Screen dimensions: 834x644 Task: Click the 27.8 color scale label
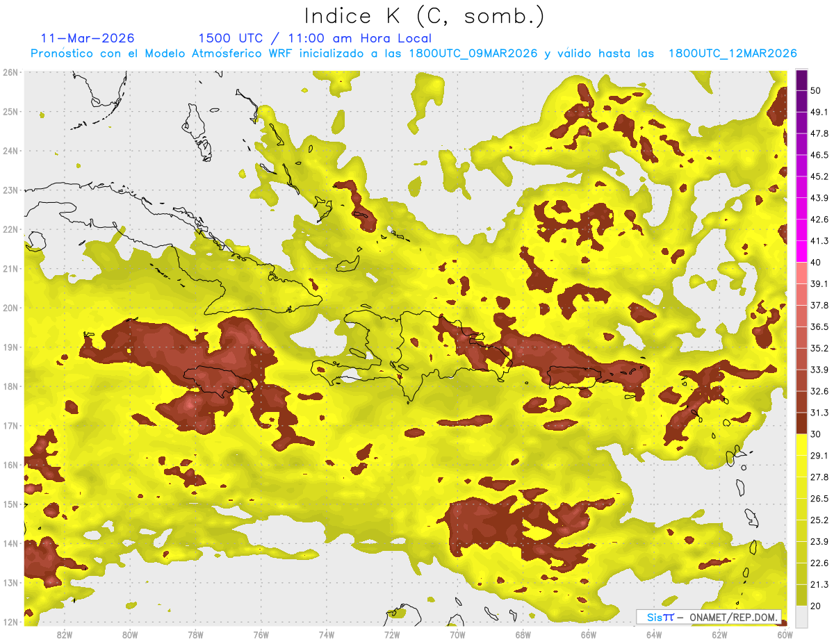pyautogui.click(x=819, y=477)
